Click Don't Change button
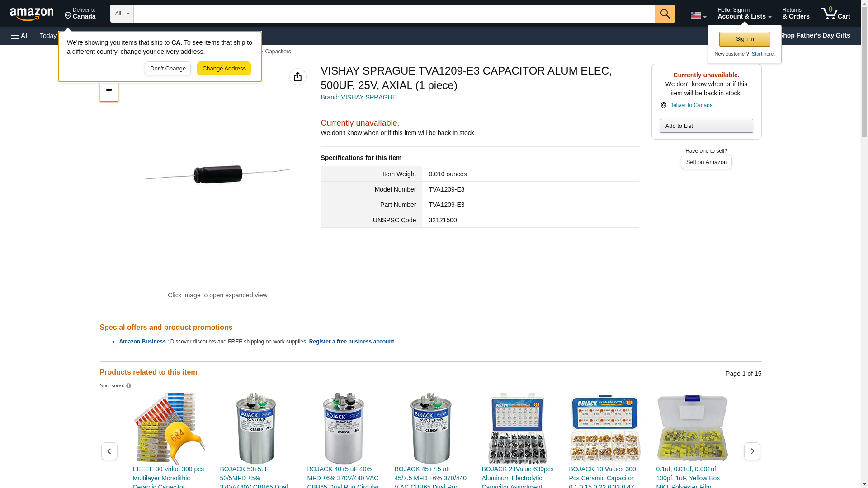This screenshot has height=488, width=868. 168,69
